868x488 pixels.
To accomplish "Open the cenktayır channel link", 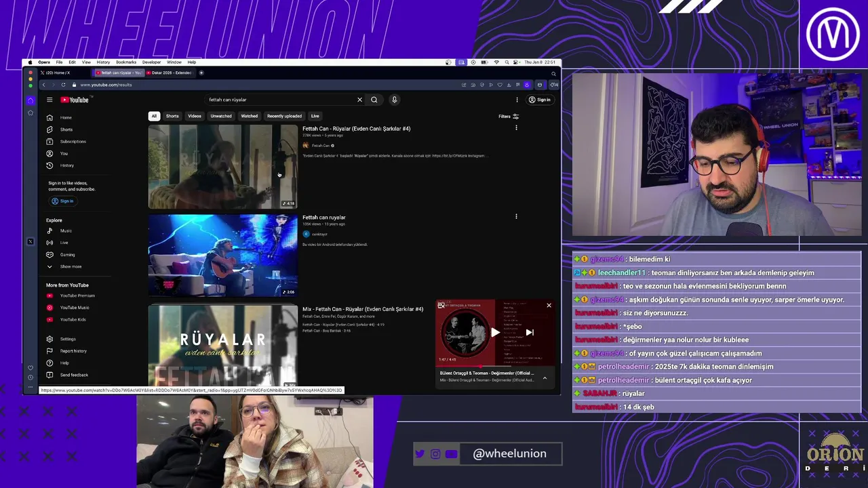I will pos(319,235).
